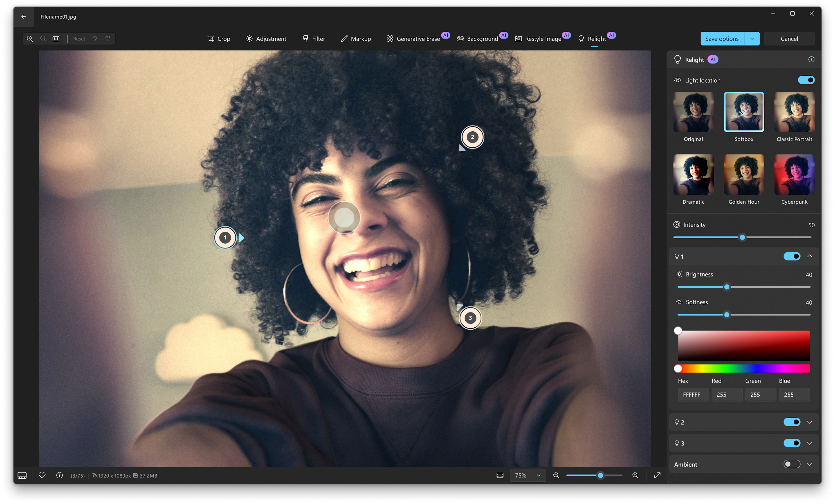Disable the Light location toggle
Viewport: 835px width, 504px height.
point(806,80)
